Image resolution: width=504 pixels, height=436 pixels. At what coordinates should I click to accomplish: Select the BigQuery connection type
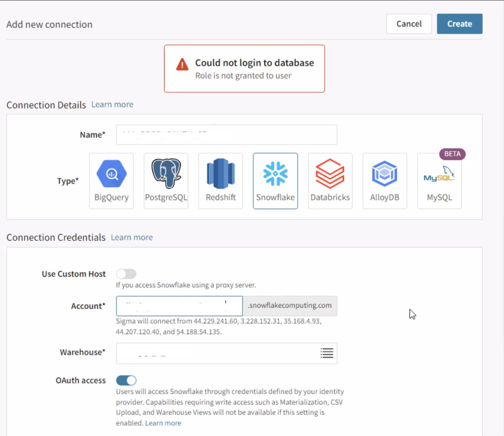click(111, 181)
